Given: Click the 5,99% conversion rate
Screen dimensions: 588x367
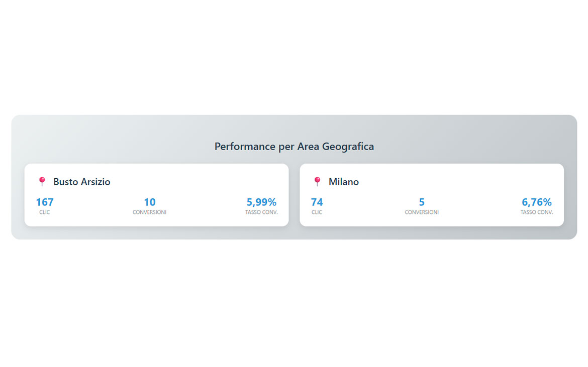Looking at the screenshot, I should (261, 202).
